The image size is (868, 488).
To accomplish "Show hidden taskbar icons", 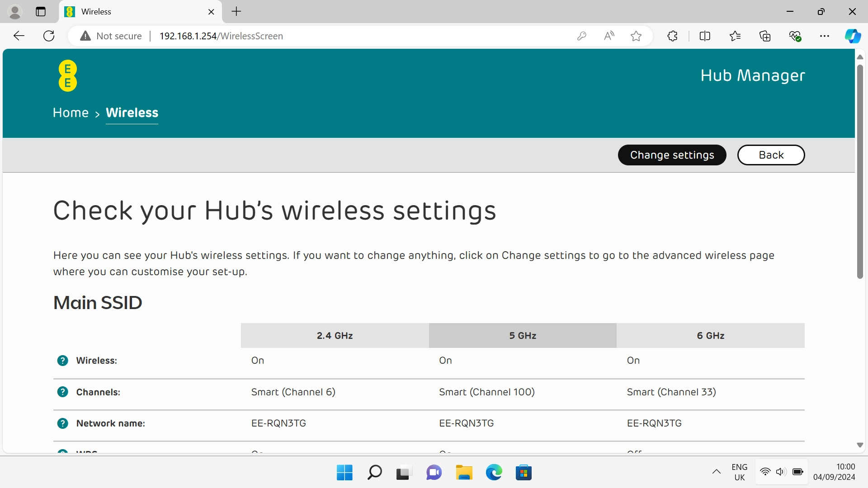I will (717, 472).
